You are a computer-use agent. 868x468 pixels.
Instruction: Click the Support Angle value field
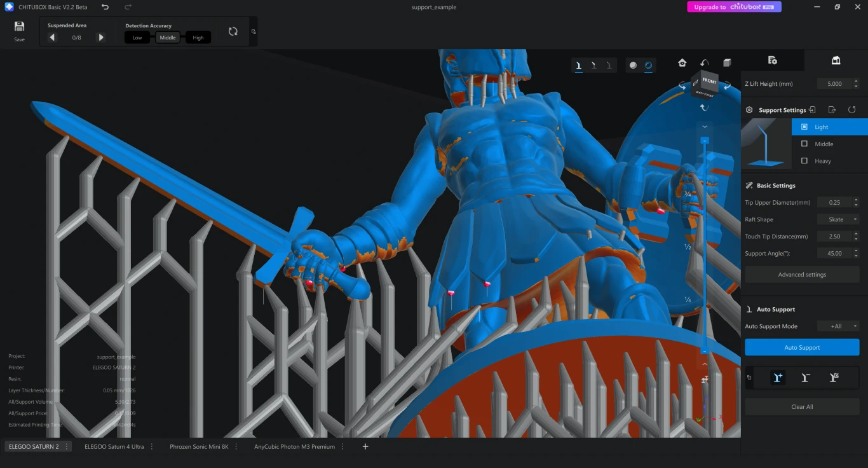click(834, 254)
